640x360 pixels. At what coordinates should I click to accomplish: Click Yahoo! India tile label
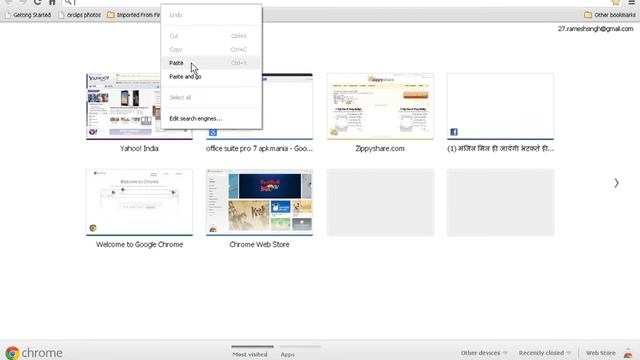pos(139,149)
